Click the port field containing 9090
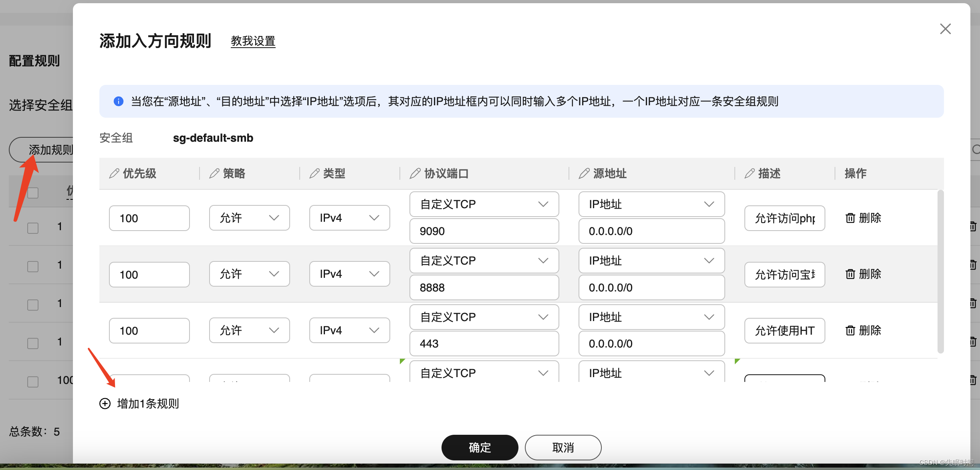This screenshot has height=470, width=980. (484, 231)
